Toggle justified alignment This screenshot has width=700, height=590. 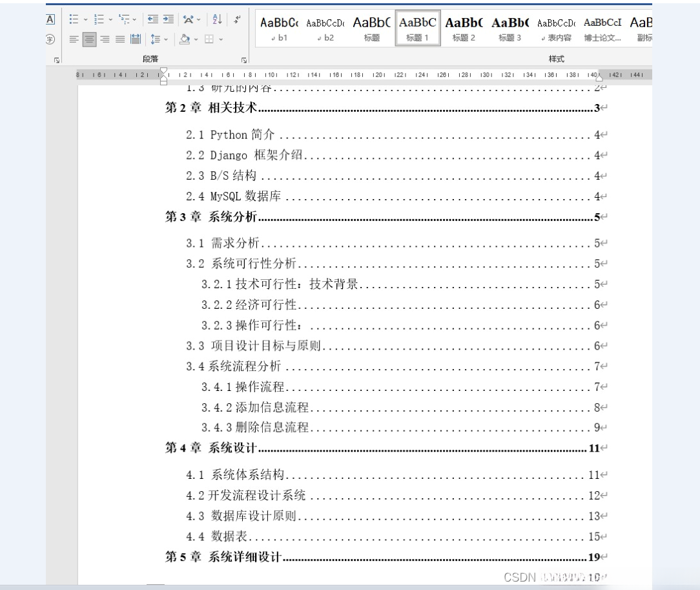119,39
